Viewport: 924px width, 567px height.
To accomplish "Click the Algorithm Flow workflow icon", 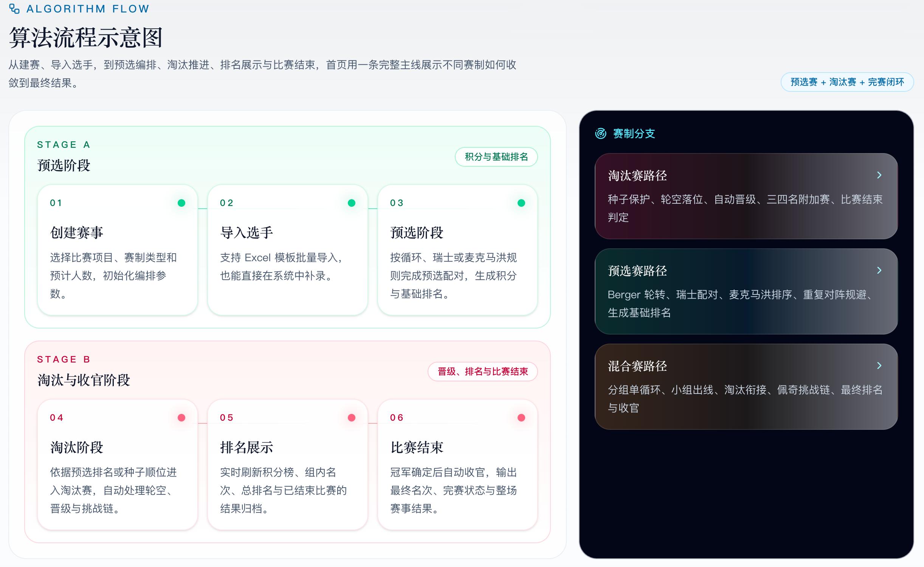I will (14, 9).
